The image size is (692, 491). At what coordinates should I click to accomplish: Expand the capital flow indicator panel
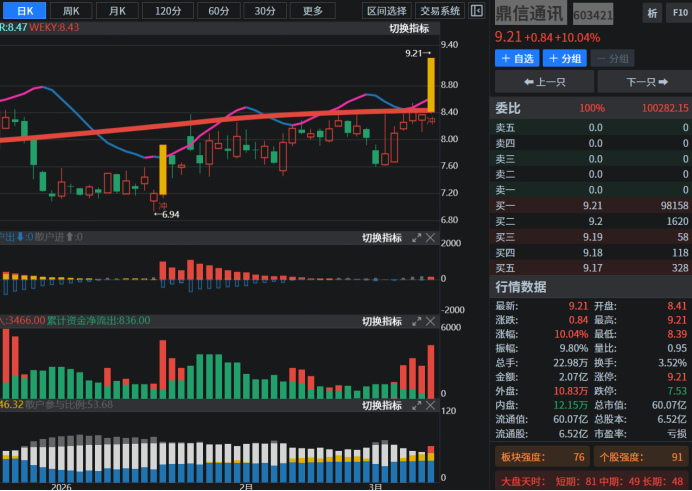point(416,322)
